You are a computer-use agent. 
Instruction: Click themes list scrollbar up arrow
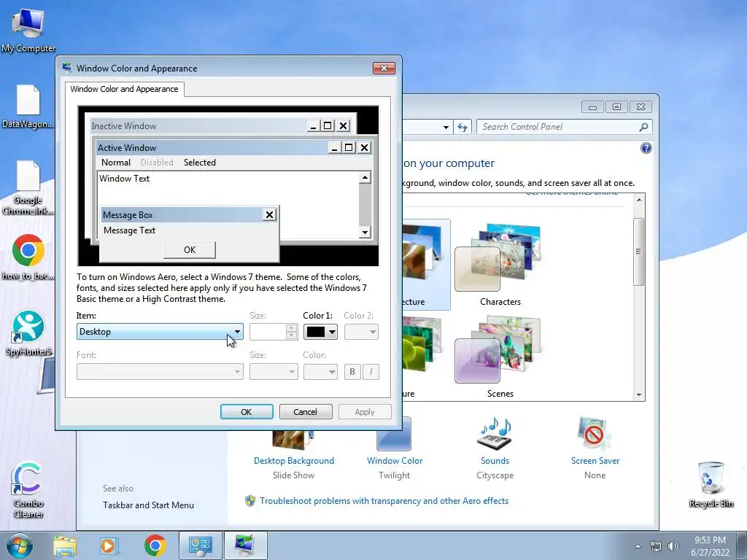[639, 200]
